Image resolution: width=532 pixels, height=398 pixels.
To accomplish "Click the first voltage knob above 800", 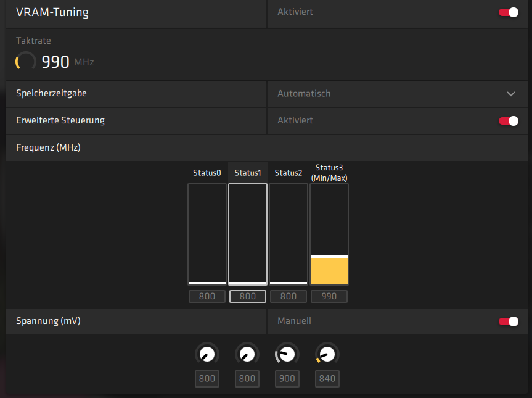I will pyautogui.click(x=207, y=354).
